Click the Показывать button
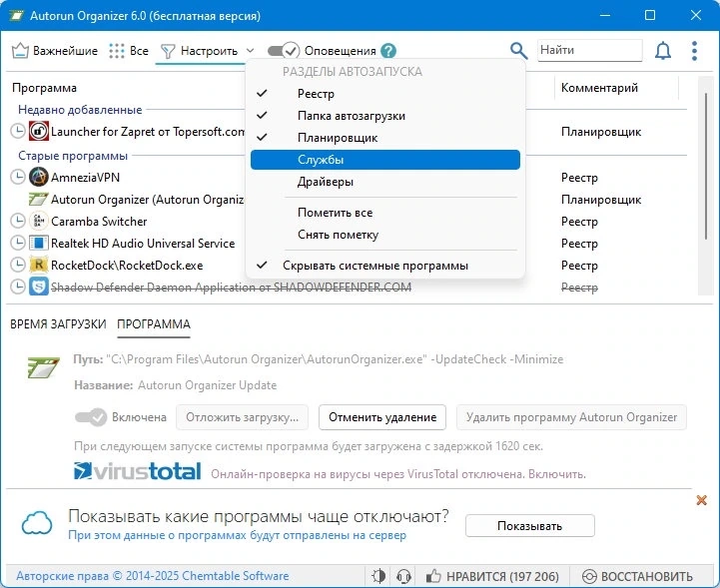720x588 pixels. coord(530,526)
